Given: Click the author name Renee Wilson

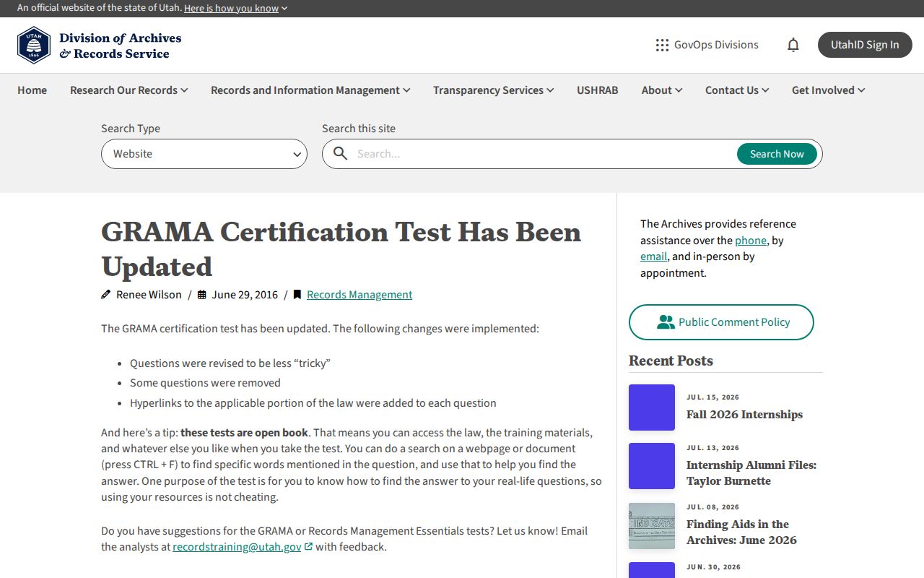Looking at the screenshot, I should pyautogui.click(x=149, y=295).
